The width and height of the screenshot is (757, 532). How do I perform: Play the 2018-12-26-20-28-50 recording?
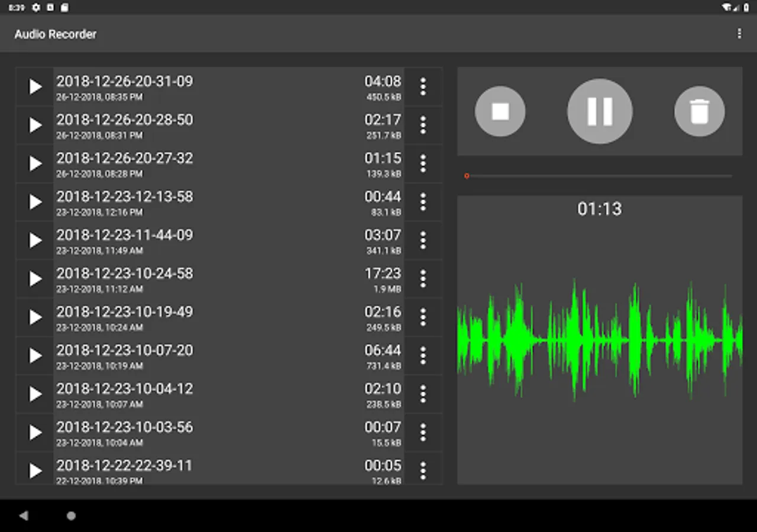click(35, 125)
